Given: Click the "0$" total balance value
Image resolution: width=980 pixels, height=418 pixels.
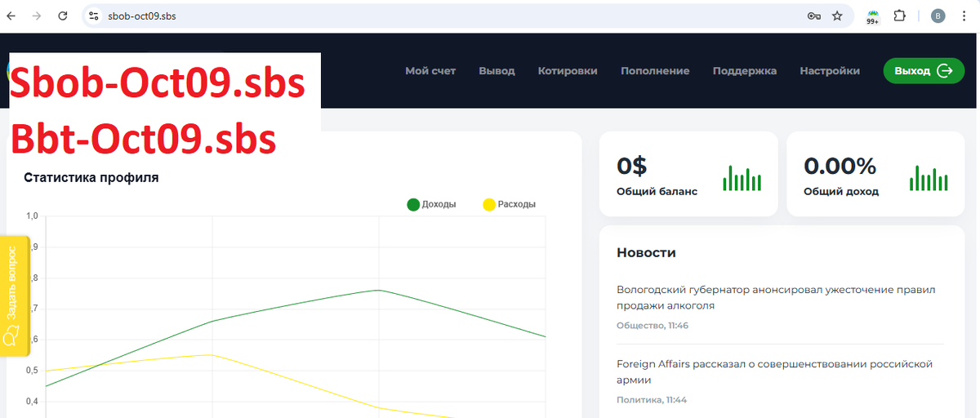Looking at the screenshot, I should (x=632, y=166).
